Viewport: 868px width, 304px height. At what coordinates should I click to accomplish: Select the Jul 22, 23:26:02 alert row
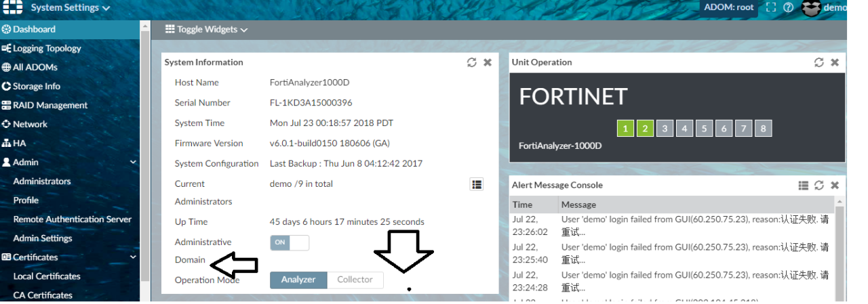[x=672, y=226]
